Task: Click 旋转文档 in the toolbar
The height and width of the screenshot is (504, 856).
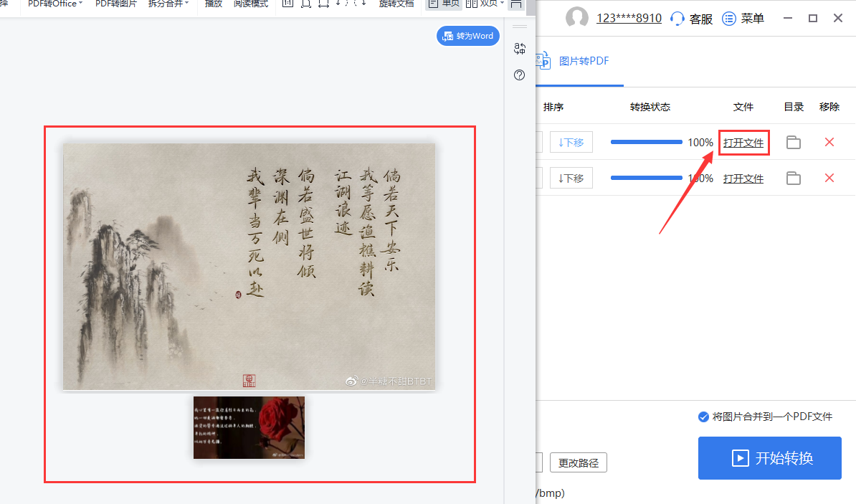Action: click(396, 4)
